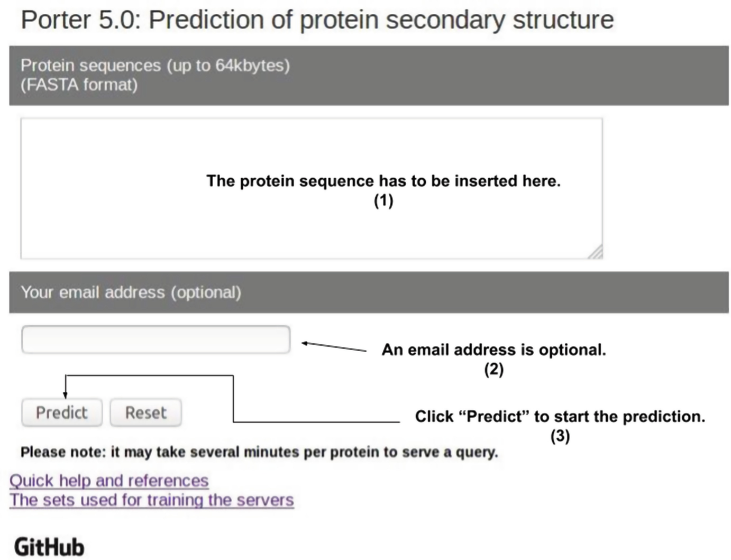The image size is (731, 560).
Task: Click the textarea resize handle
Action: 597,251
